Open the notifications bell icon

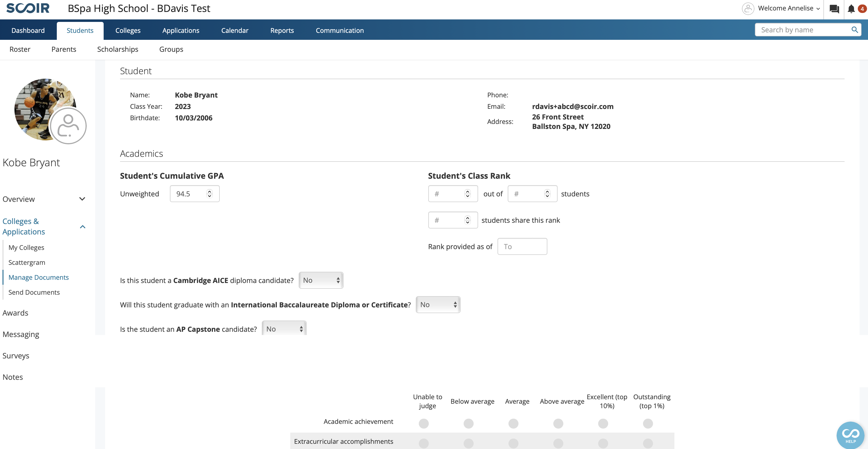click(x=851, y=9)
